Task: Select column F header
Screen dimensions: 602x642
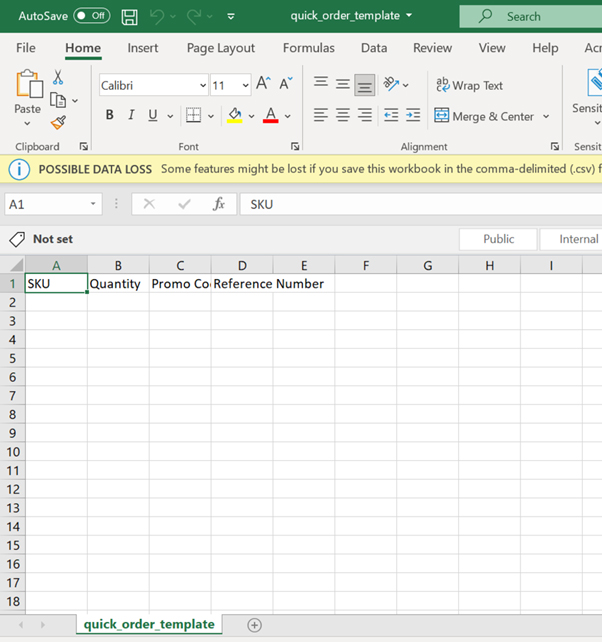Action: tap(366, 265)
